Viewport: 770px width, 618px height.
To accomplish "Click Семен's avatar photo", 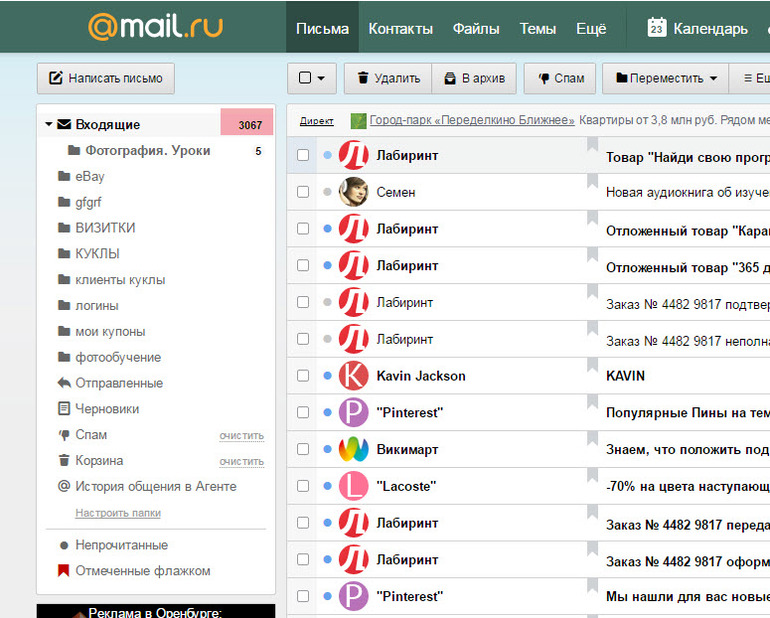I will pyautogui.click(x=354, y=192).
